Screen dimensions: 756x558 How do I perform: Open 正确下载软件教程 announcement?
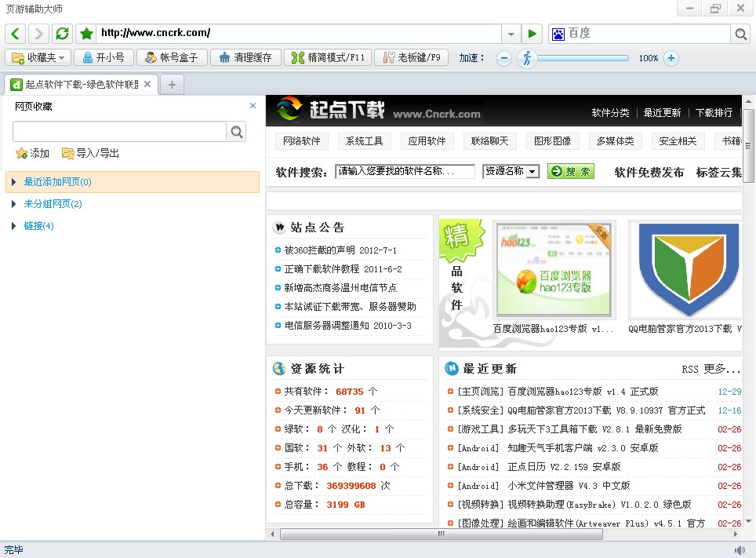click(x=343, y=269)
